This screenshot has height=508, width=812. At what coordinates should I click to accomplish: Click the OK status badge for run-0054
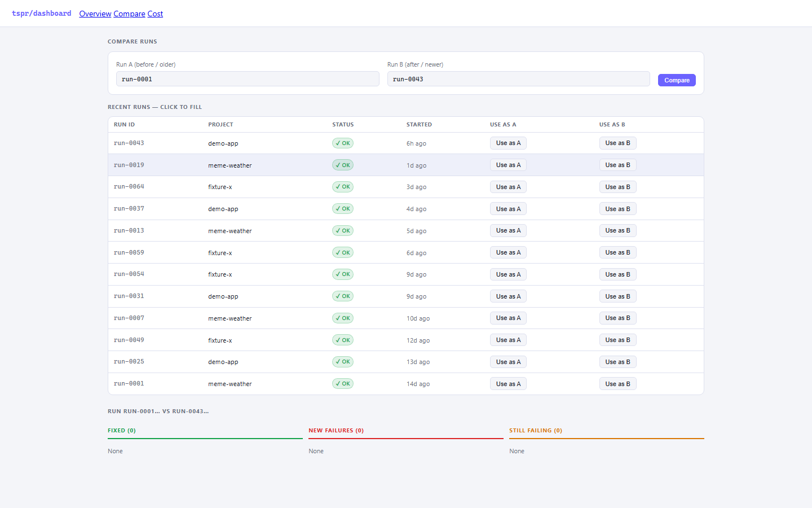coord(343,274)
